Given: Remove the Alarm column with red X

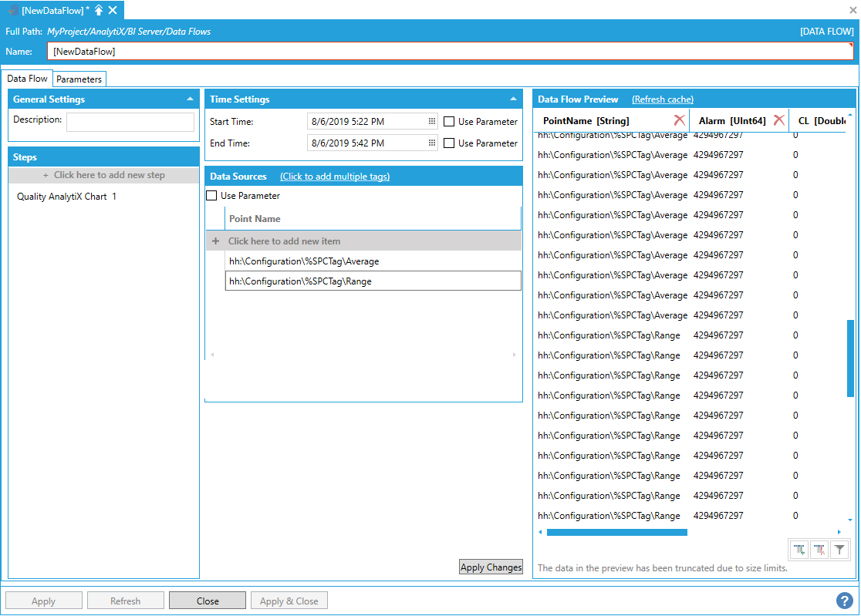Looking at the screenshot, I should pyautogui.click(x=778, y=120).
